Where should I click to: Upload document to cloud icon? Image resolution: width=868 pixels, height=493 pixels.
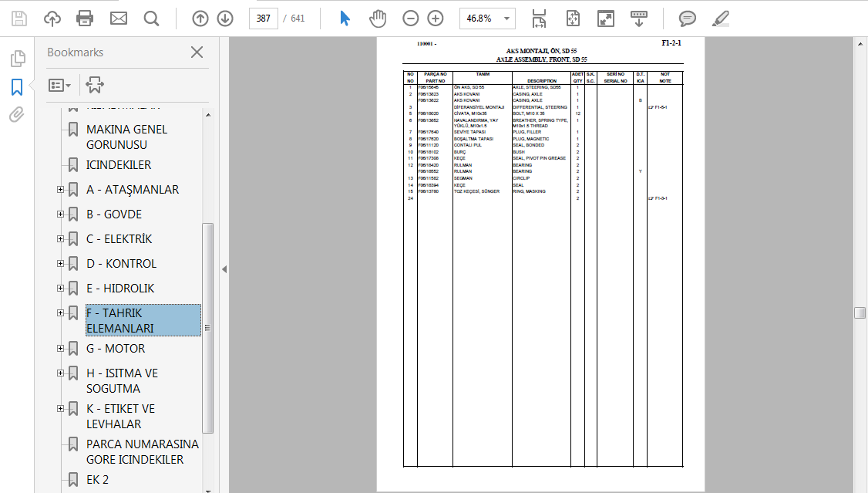tap(52, 19)
